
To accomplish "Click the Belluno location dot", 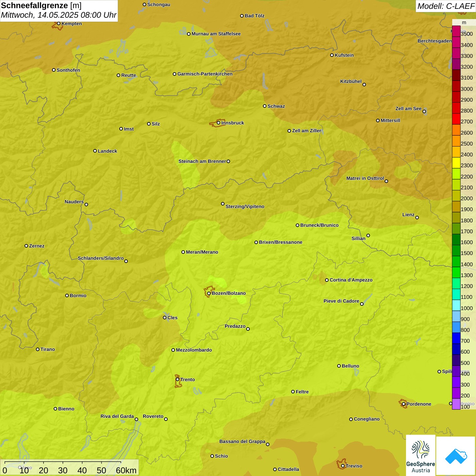I will pyautogui.click(x=339, y=366).
